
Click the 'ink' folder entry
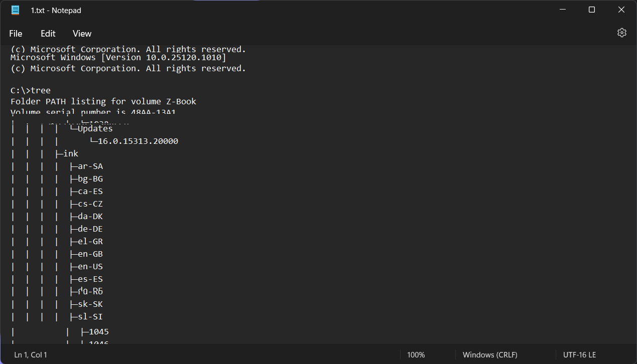click(x=71, y=154)
